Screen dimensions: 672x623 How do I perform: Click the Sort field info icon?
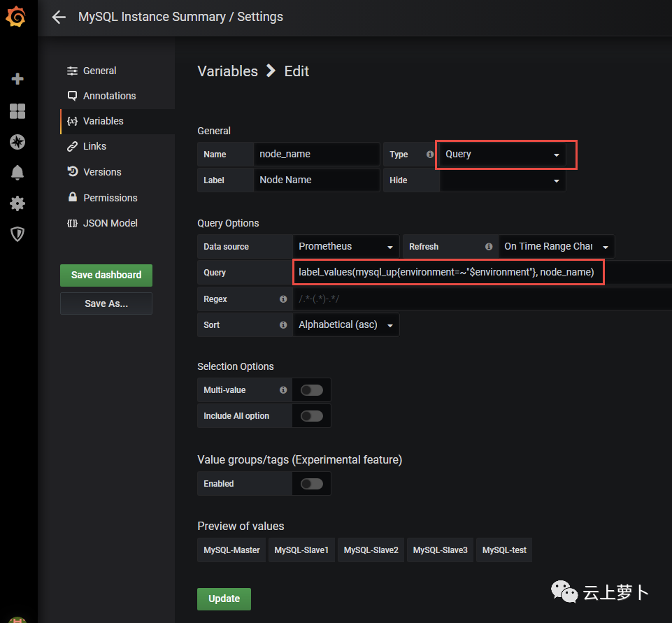click(283, 324)
